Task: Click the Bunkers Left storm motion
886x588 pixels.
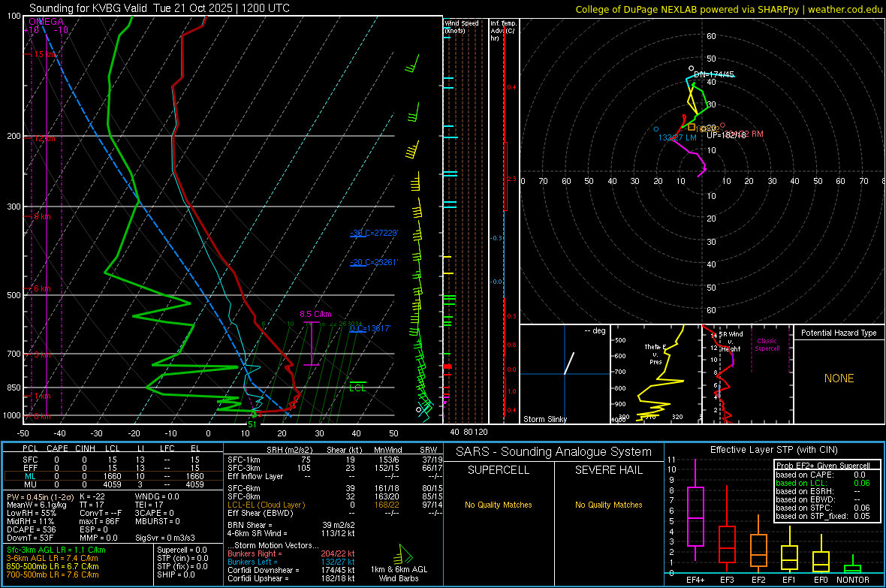Action: coord(291,562)
